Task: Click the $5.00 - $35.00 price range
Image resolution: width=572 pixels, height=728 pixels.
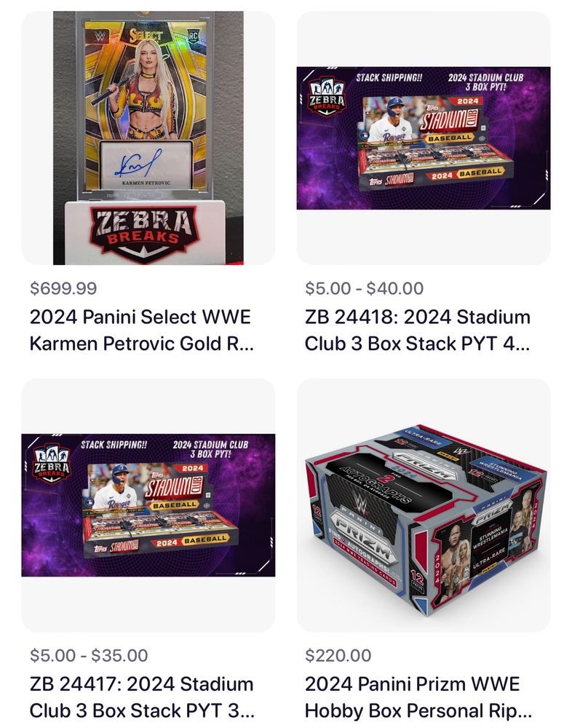Action: pyautogui.click(x=89, y=656)
